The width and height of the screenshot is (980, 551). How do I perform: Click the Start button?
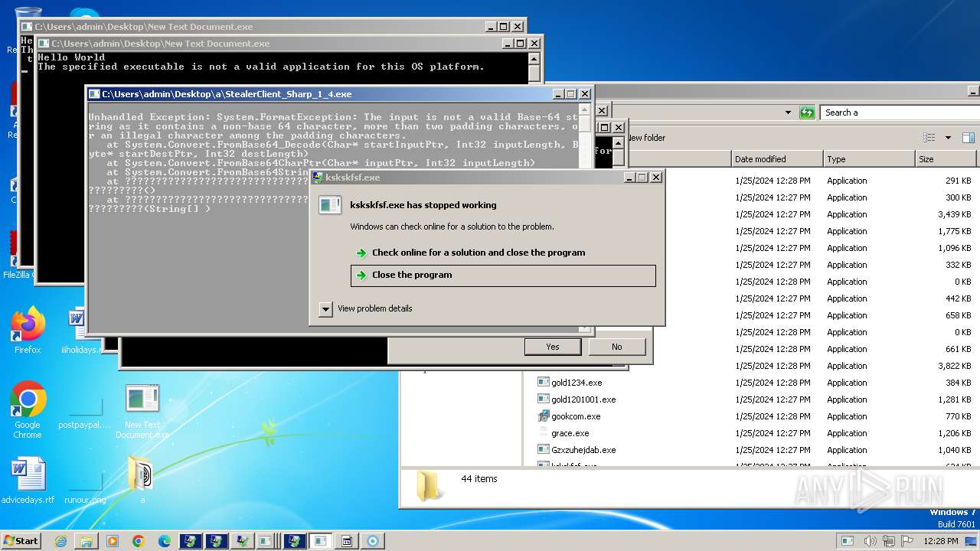pos(21,541)
